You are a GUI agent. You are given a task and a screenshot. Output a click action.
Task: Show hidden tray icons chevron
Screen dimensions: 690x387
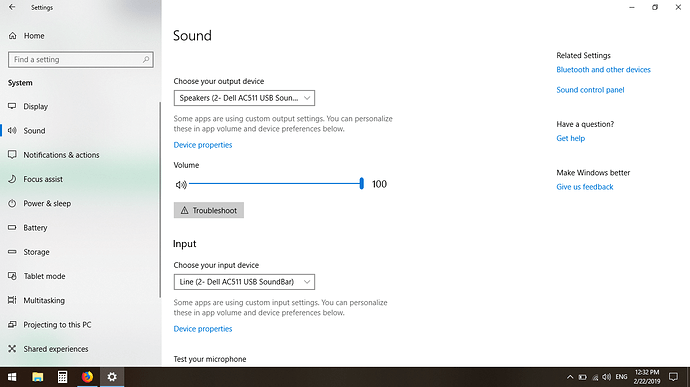coord(570,377)
